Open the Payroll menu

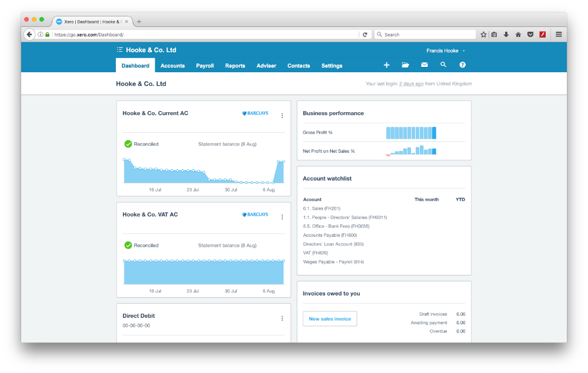(x=205, y=66)
